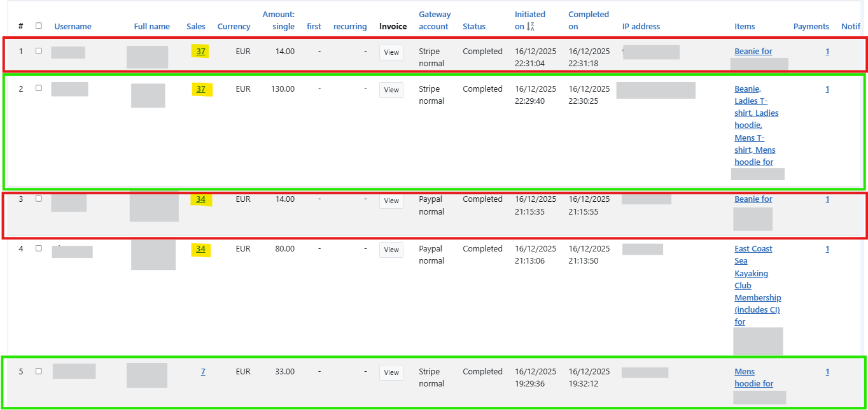Sort by the Completed on header
868x410 pixels.
coord(588,20)
